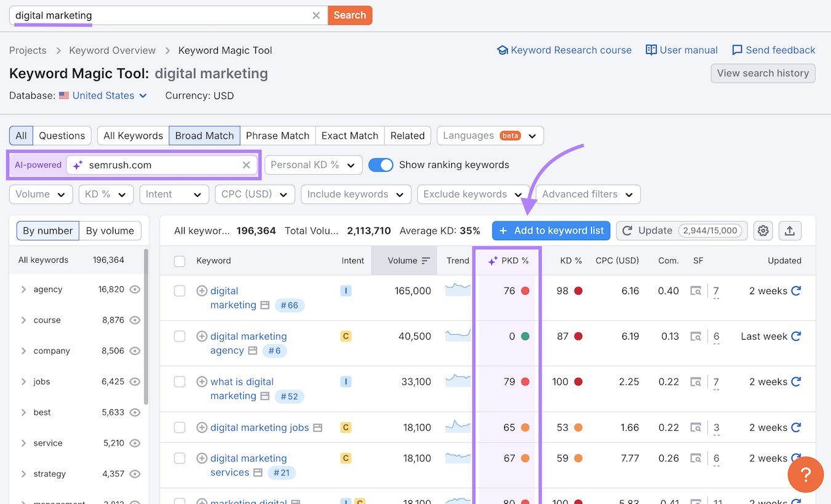Open View search history

pyautogui.click(x=763, y=73)
